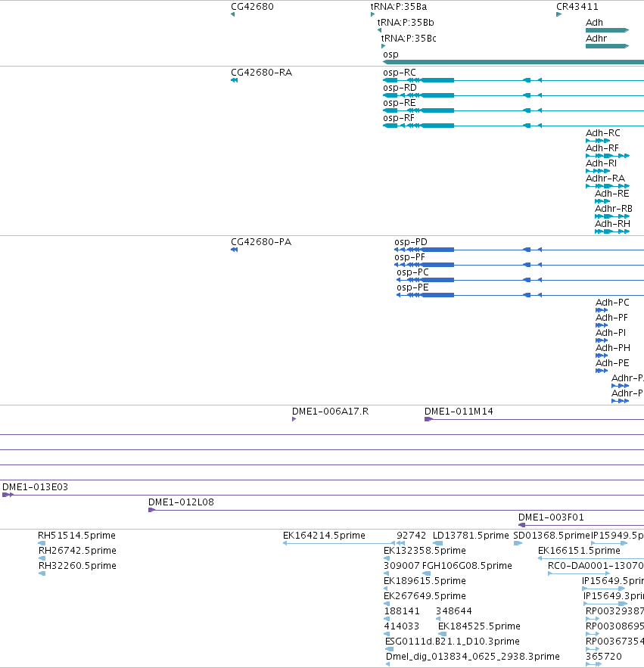Select the 92742 EST label

[x=411, y=536]
